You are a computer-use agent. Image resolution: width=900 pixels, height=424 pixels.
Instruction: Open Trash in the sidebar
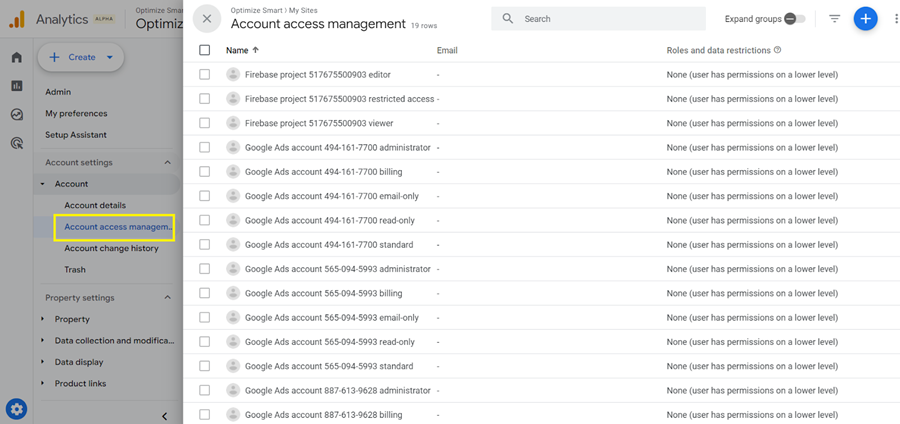tap(75, 270)
